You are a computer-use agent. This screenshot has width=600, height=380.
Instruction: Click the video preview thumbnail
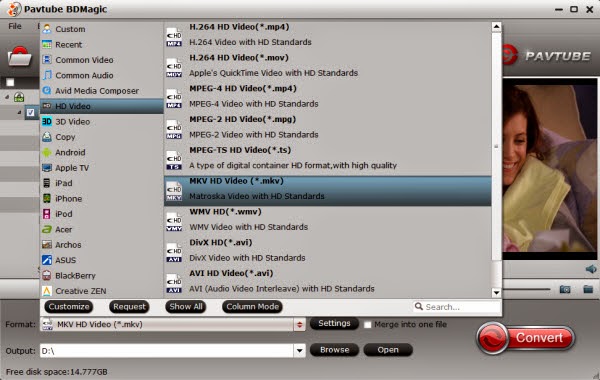point(550,168)
